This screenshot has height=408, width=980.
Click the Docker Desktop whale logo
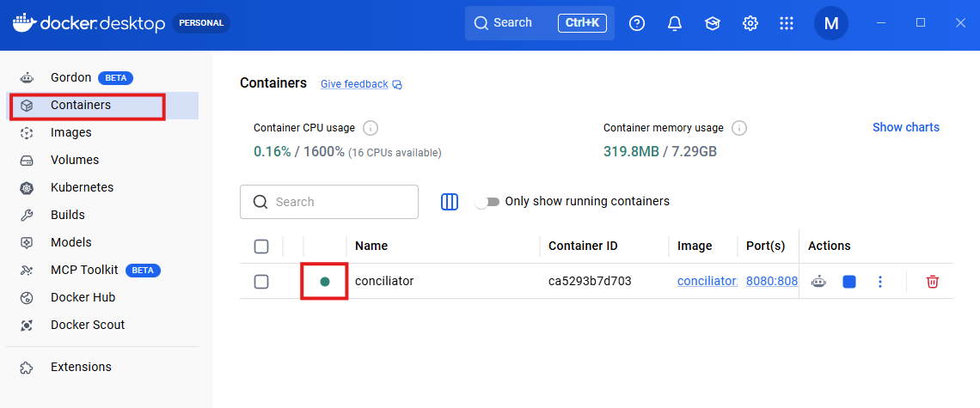(x=24, y=22)
